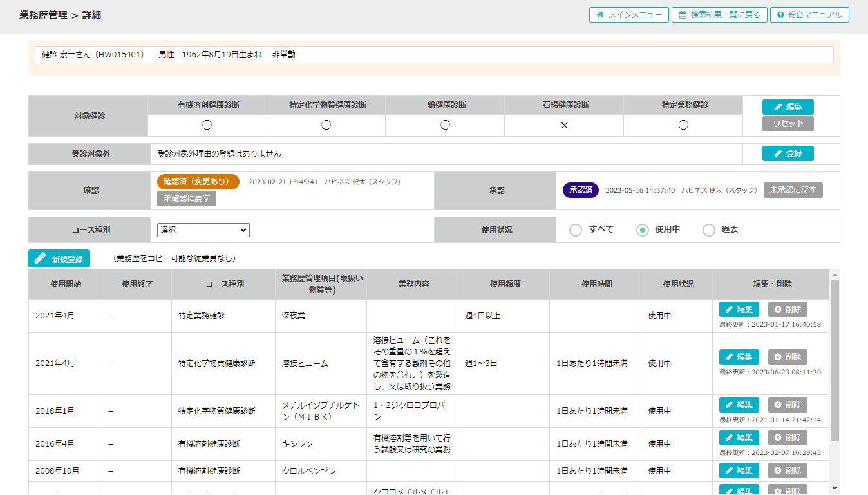Click 溶接ヒューム row delete cross icon
The image size is (868, 495).
pyautogui.click(x=778, y=357)
